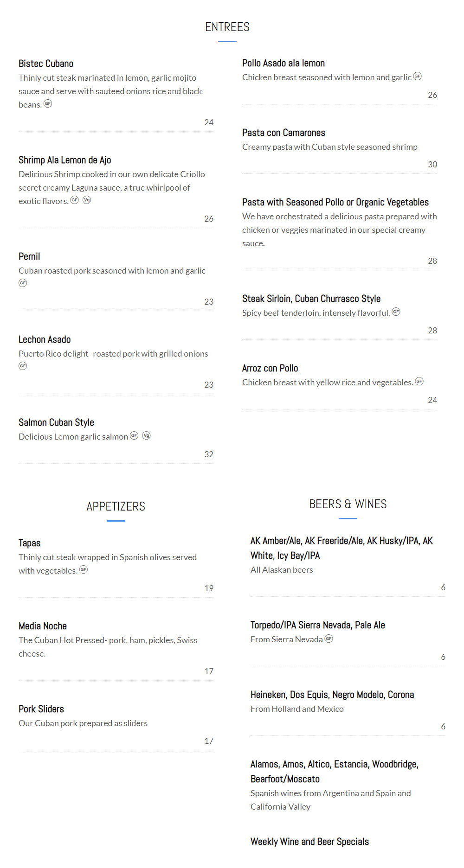Click the BEERS & WINES section heading
Screen dimensions: 464x868
(348, 504)
